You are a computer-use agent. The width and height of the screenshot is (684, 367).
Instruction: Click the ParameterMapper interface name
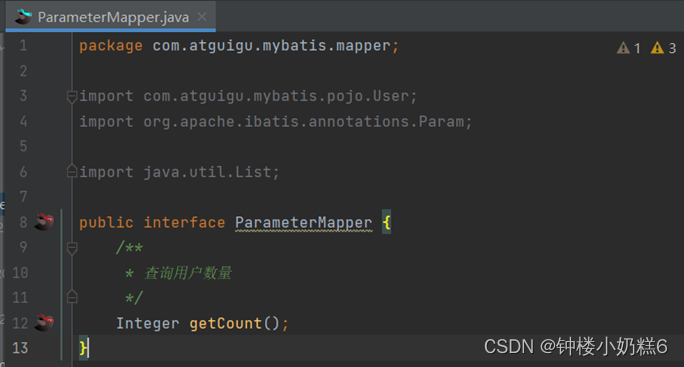coord(304,223)
